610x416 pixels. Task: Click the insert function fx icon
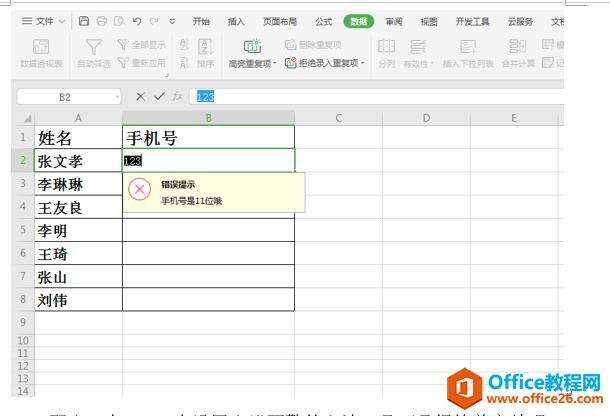176,96
